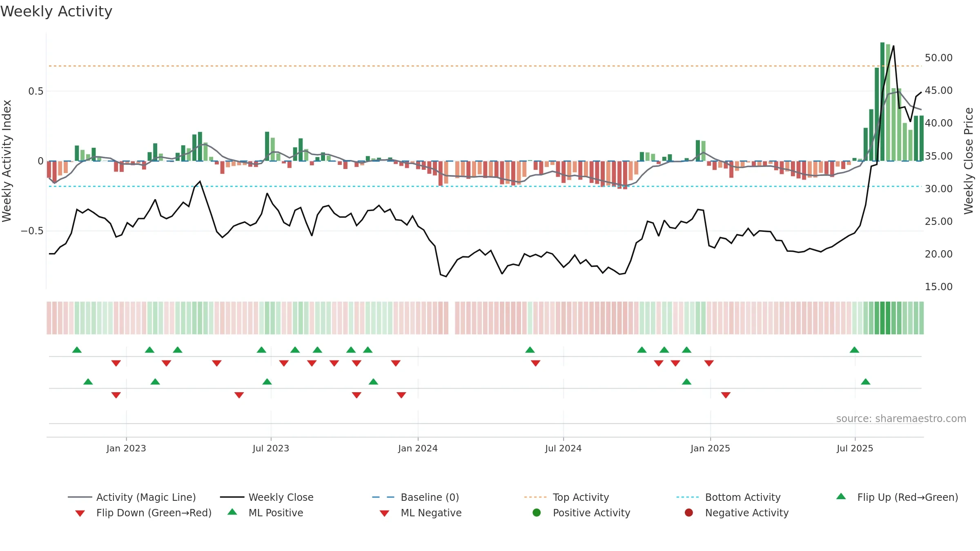Viewport: 980px width, 551px height.
Task: Click the source: sharemaestro.com text
Action: click(901, 418)
